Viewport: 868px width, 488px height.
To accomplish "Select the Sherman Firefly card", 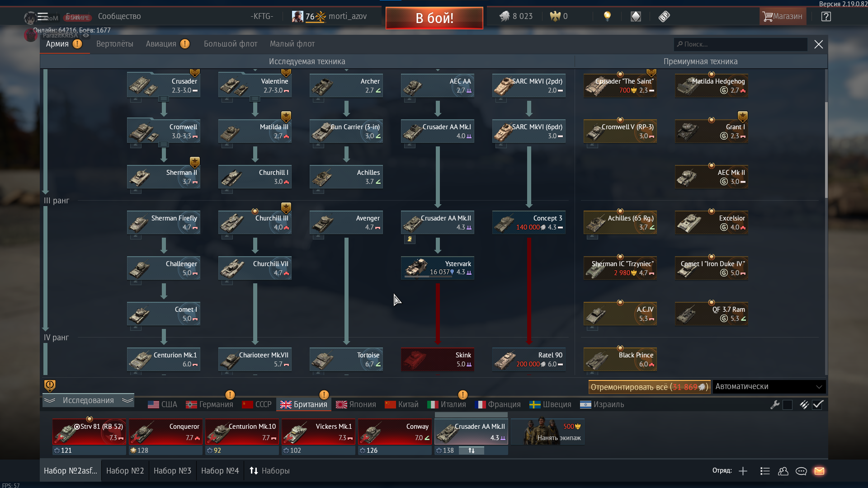I will [x=164, y=222].
